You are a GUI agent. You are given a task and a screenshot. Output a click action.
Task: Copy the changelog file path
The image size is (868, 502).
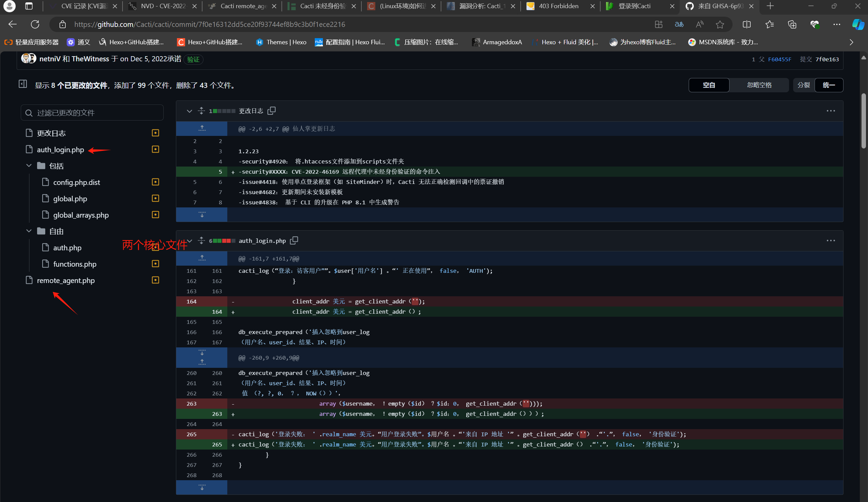point(272,111)
